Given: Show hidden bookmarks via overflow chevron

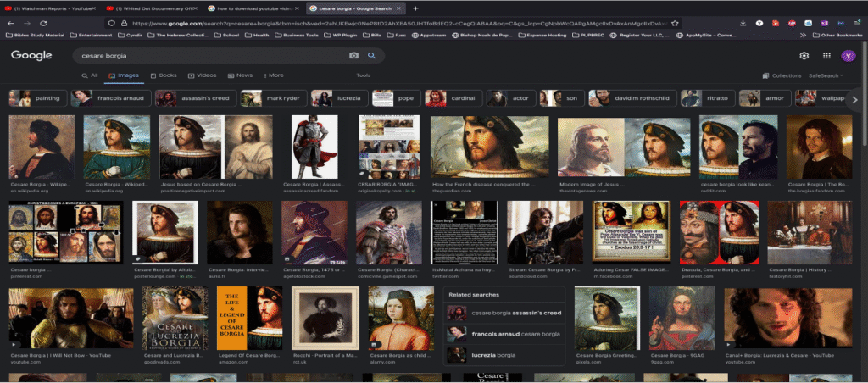Looking at the screenshot, I should 803,36.
